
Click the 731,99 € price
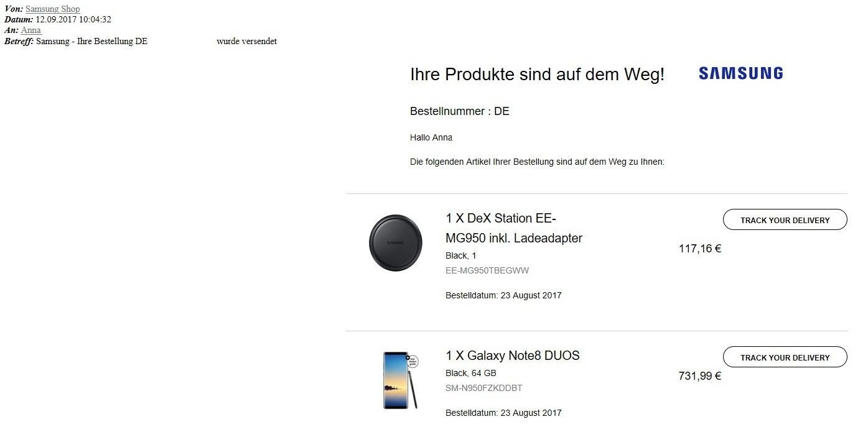(x=700, y=376)
